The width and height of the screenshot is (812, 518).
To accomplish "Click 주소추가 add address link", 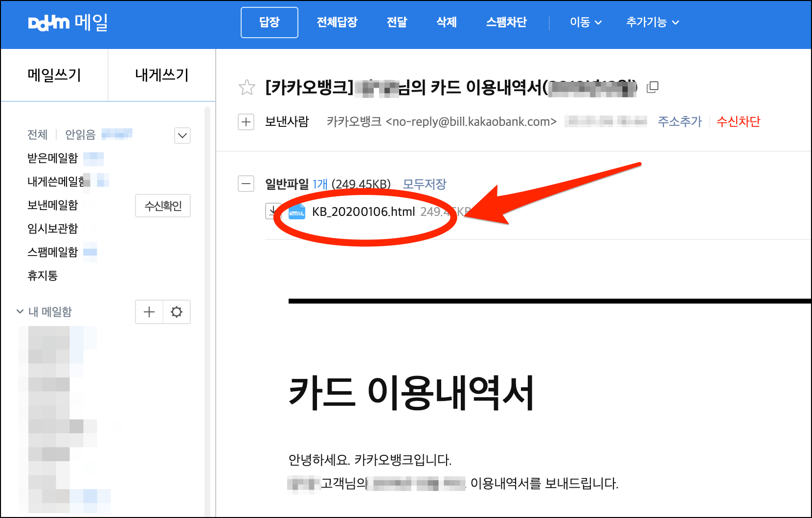I will click(x=680, y=121).
